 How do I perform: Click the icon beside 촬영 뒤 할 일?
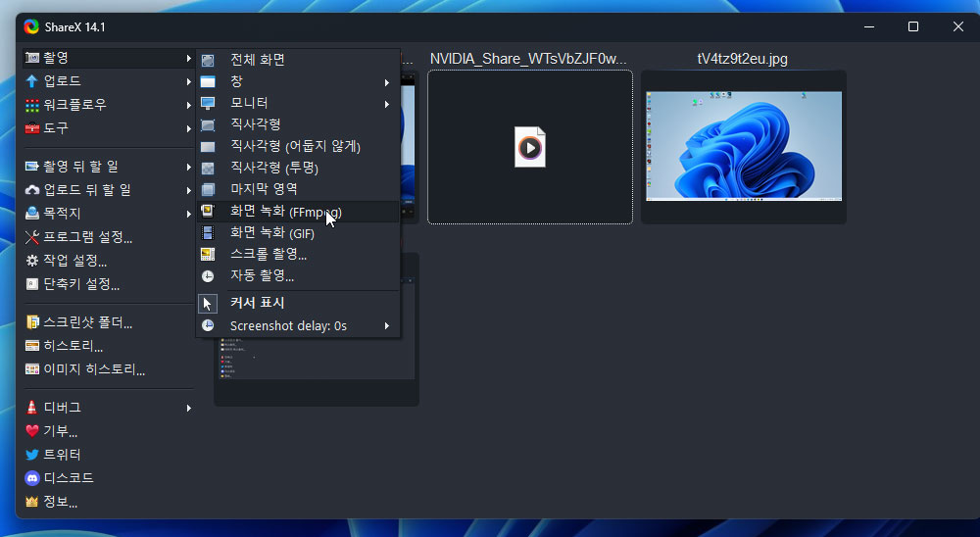[32, 167]
